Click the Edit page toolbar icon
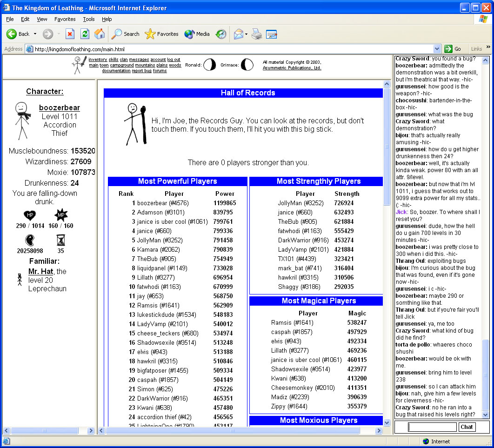Viewport: 494px width, 448px height. click(x=272, y=34)
